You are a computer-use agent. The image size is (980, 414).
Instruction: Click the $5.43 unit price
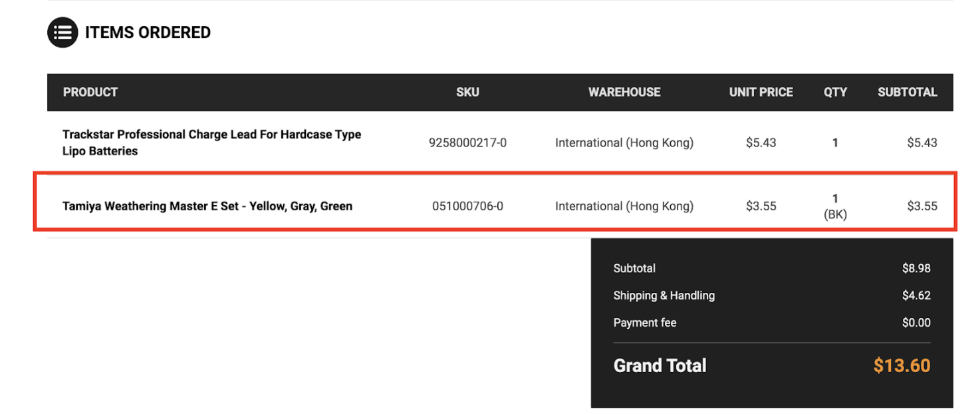click(761, 142)
